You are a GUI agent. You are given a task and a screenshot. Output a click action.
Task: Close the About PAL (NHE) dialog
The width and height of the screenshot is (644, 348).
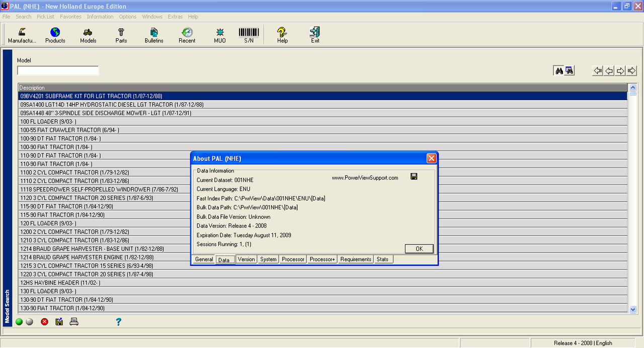tap(431, 158)
